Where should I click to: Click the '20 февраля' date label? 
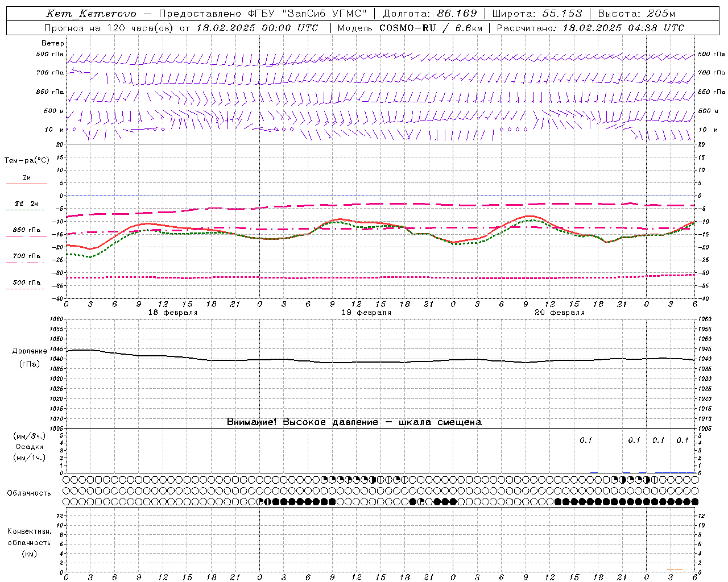[x=560, y=313]
